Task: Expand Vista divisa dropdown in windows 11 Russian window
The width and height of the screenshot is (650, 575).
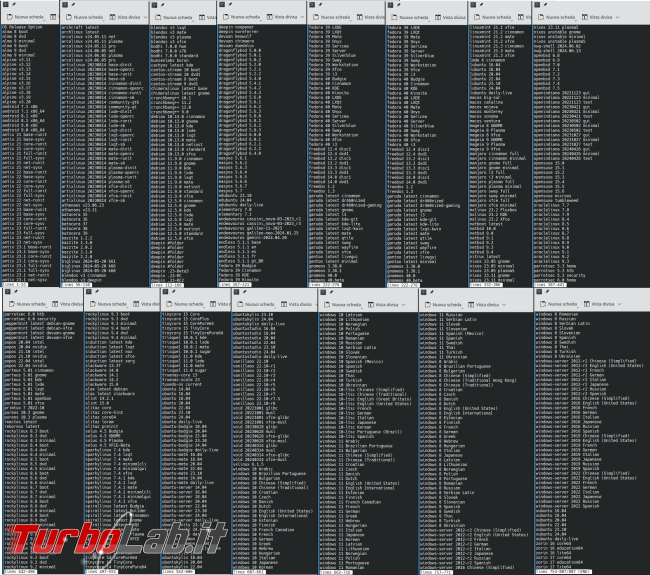Action: click(504, 304)
